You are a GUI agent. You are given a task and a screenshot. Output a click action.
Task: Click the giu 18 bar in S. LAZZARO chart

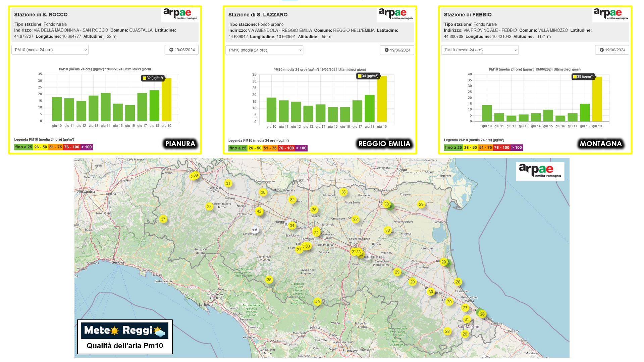[369, 108]
